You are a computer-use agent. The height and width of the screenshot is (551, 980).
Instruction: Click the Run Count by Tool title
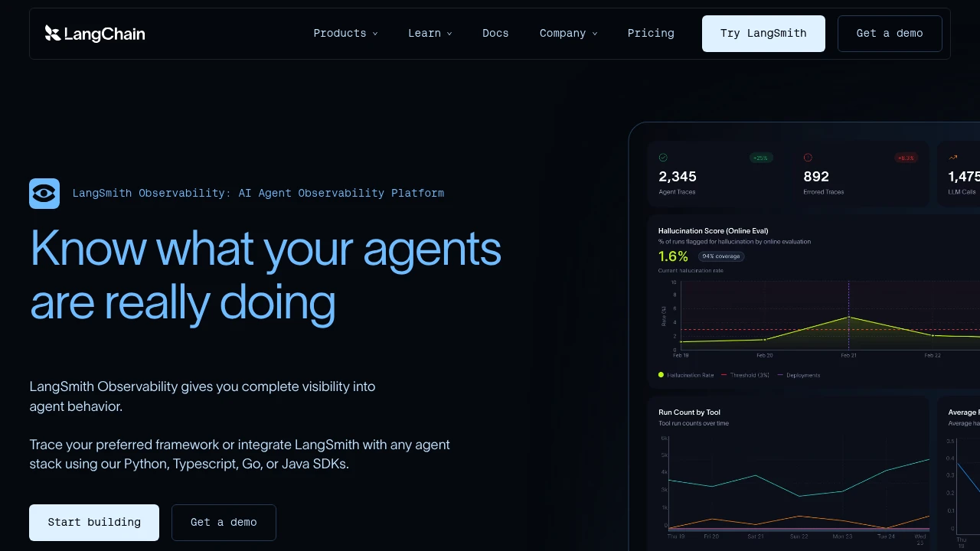[689, 412]
